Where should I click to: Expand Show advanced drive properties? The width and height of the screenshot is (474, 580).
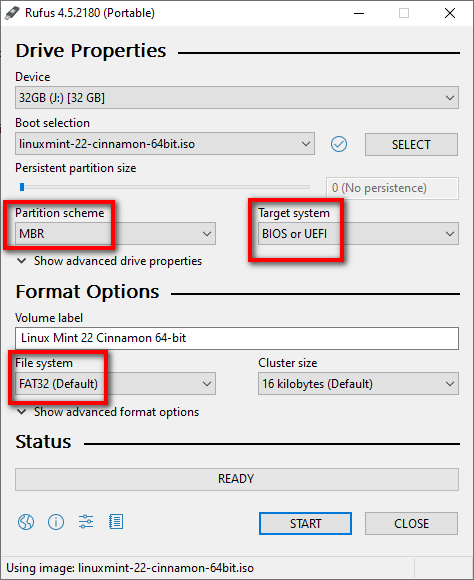pyautogui.click(x=110, y=261)
